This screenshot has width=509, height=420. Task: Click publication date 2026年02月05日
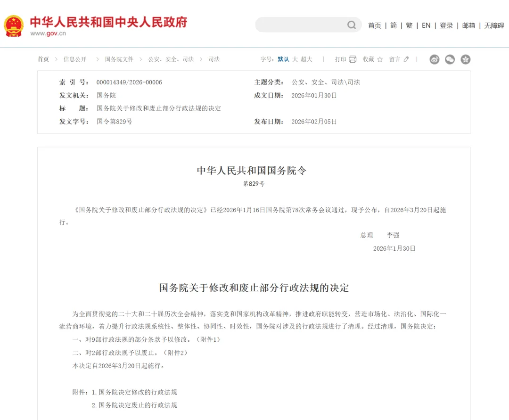[x=314, y=122]
